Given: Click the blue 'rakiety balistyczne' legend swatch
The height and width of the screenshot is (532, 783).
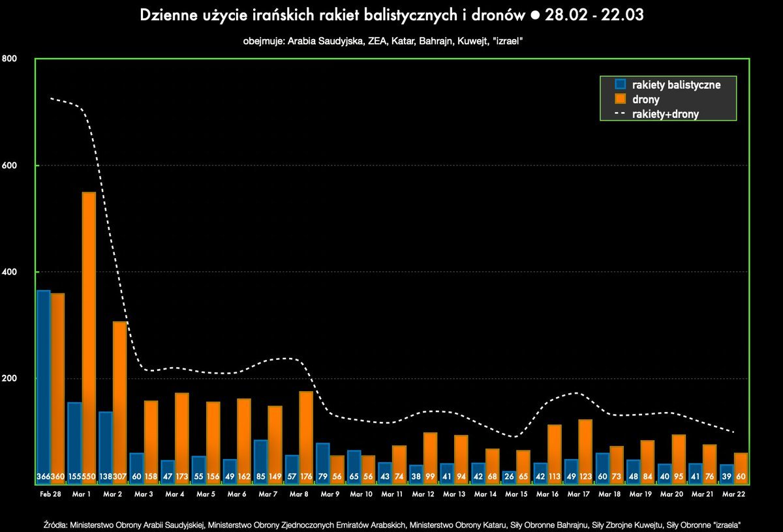Looking at the screenshot, I should point(620,84).
